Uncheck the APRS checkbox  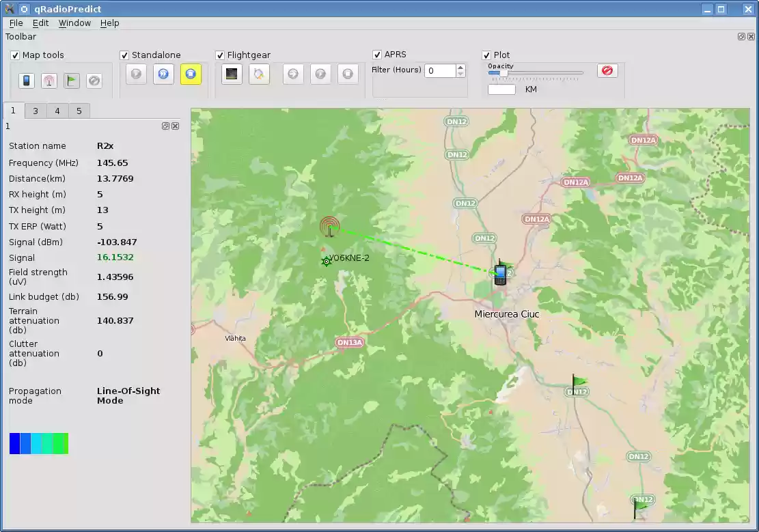[x=377, y=55]
